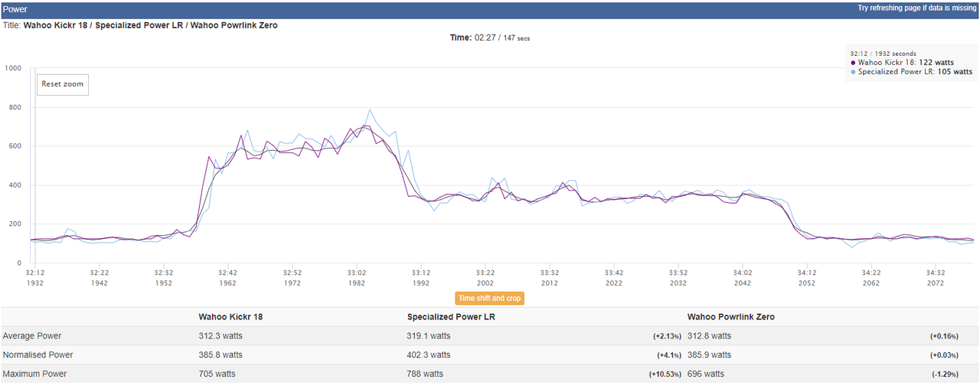The image size is (980, 389).
Task: Click the light blue power peak near 788 watts
Action: click(x=370, y=110)
